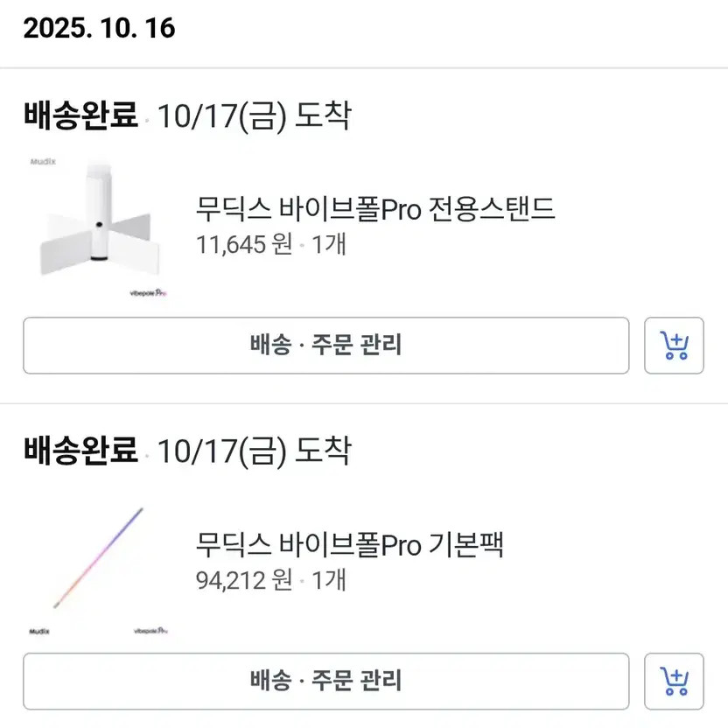Click the 1개 quantity beside 94,212 원
Image resolution: width=728 pixels, height=728 pixels.
pyautogui.click(x=328, y=579)
